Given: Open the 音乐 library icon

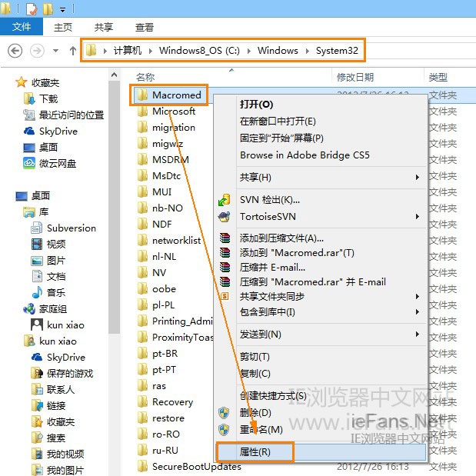Looking at the screenshot, I should click(x=37, y=293).
